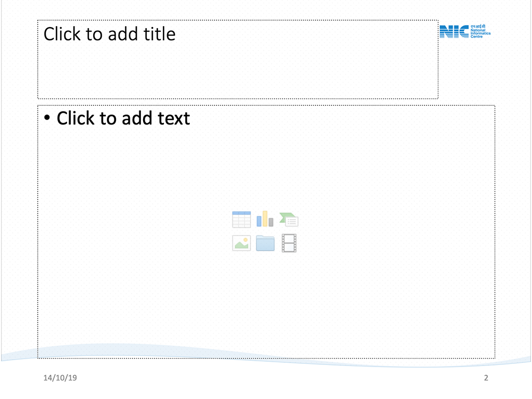Screen dimensions: 532x399
Task: Select the slide number 2 footer
Action: (486, 378)
